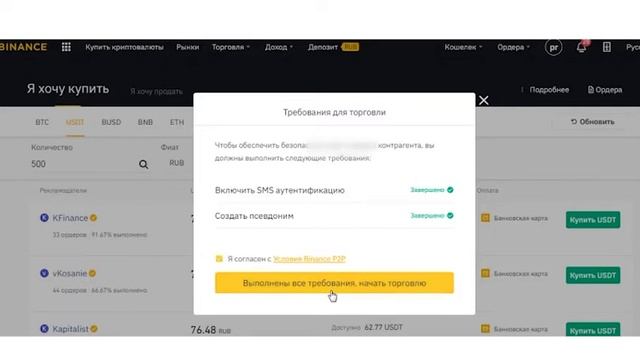This screenshot has height=360, width=640.
Task: Click Создать псевдоним requirement text
Action: [x=254, y=216]
